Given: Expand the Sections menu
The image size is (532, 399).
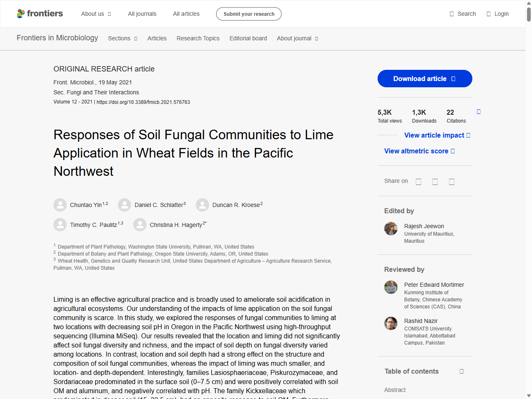Looking at the screenshot, I should tap(122, 38).
